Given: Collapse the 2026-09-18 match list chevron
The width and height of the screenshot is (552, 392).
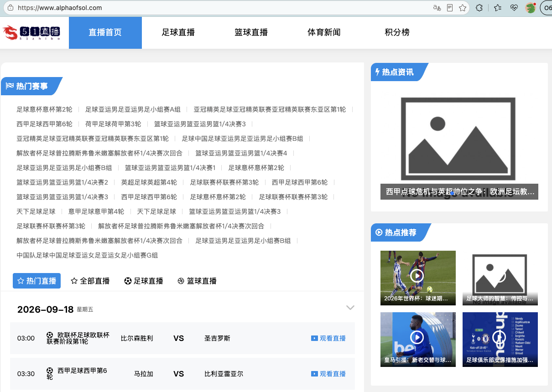Looking at the screenshot, I should pos(350,308).
